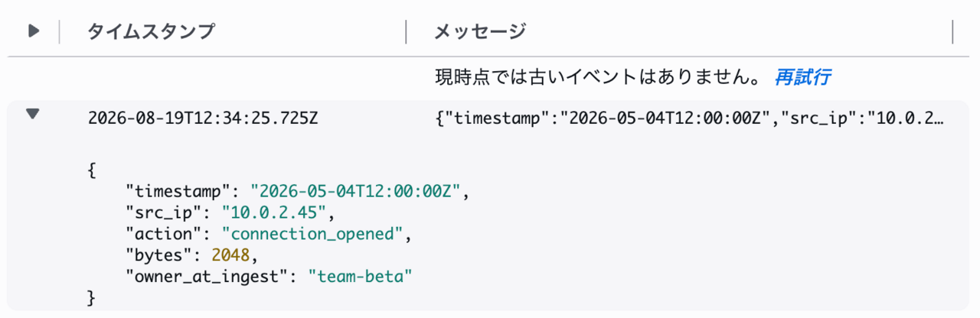Click the "2026-05-04T12:00:00Z" timestamp value in JSON
Viewport: 980px width, 318px height.
355,190
